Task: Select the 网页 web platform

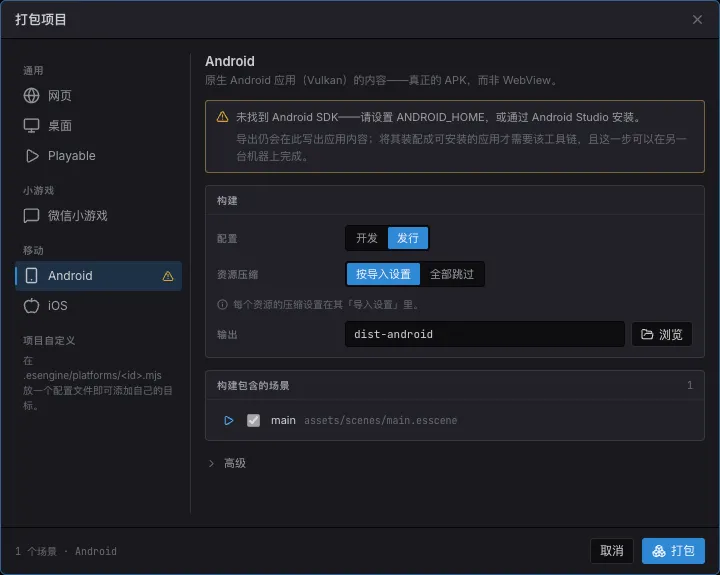Action: tap(98, 96)
